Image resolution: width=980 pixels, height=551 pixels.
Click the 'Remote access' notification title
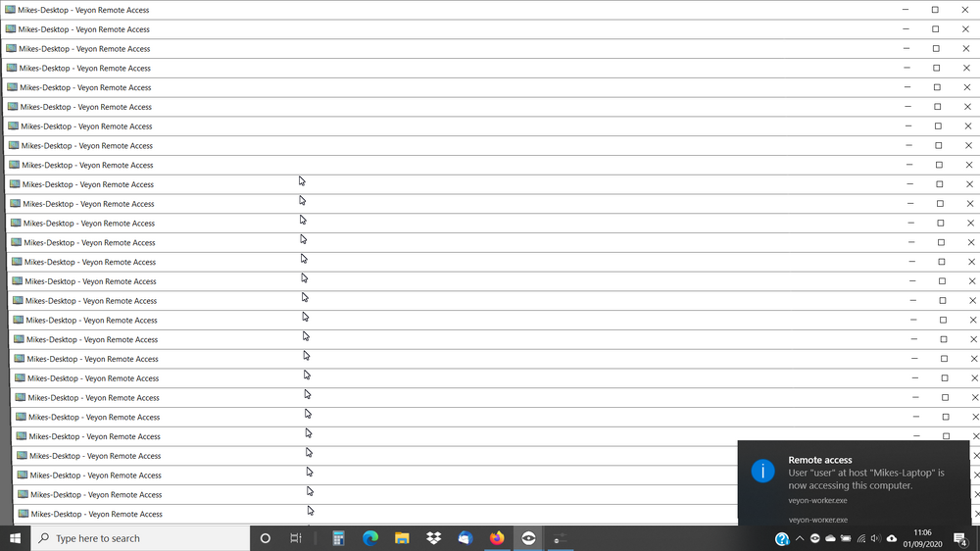tap(820, 460)
